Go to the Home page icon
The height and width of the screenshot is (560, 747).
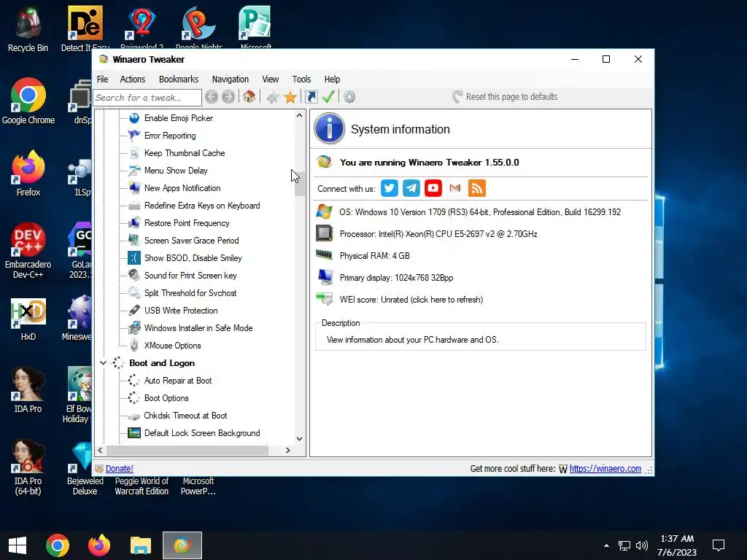click(x=249, y=97)
